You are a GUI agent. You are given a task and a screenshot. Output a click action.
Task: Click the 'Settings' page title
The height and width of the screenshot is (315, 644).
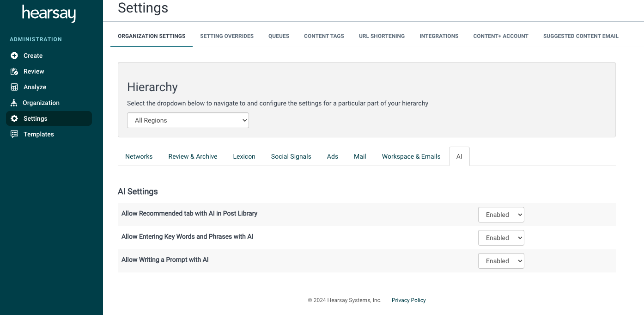pos(143,8)
